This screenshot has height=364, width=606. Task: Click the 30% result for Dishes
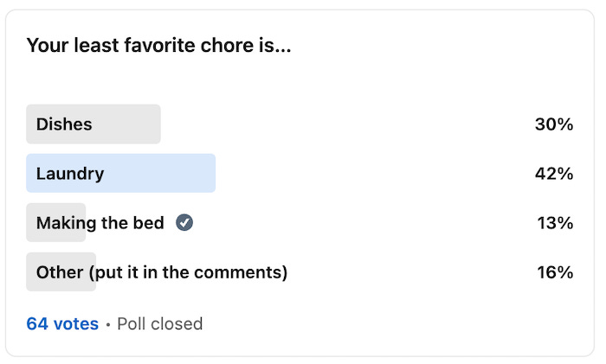pyautogui.click(x=554, y=125)
